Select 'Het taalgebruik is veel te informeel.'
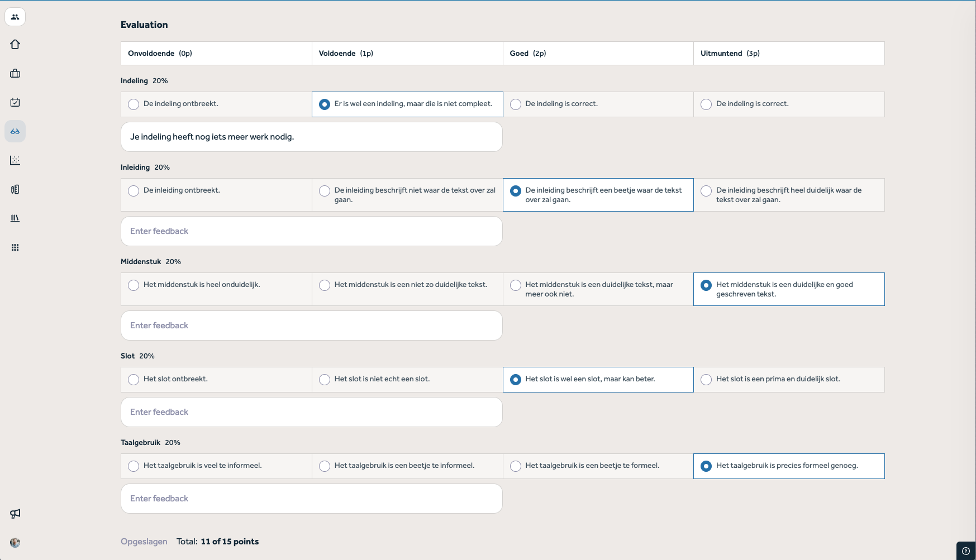 (x=216, y=466)
